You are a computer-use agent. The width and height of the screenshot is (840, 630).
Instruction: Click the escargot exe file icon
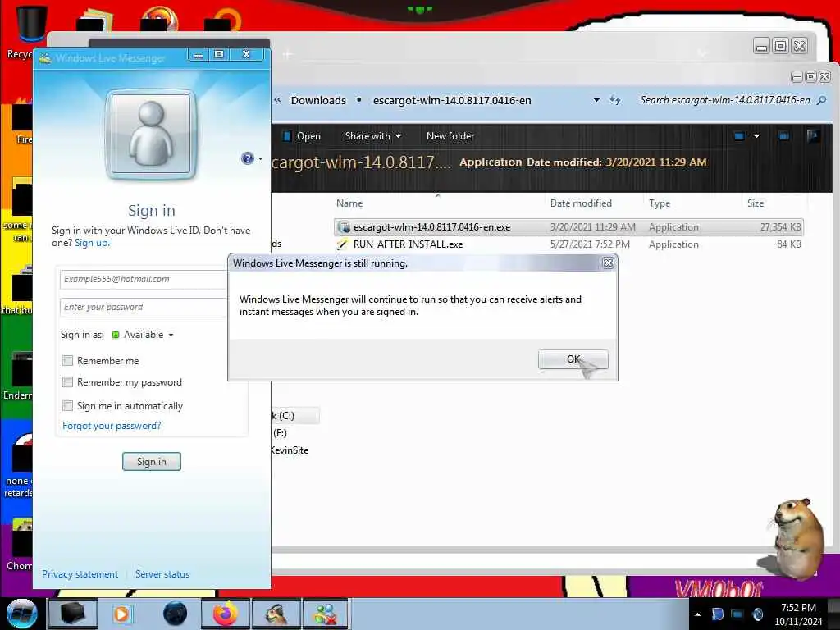pos(344,227)
